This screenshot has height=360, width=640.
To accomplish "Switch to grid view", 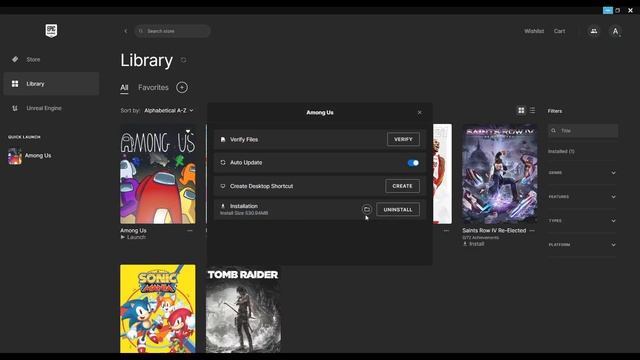I will point(521,111).
